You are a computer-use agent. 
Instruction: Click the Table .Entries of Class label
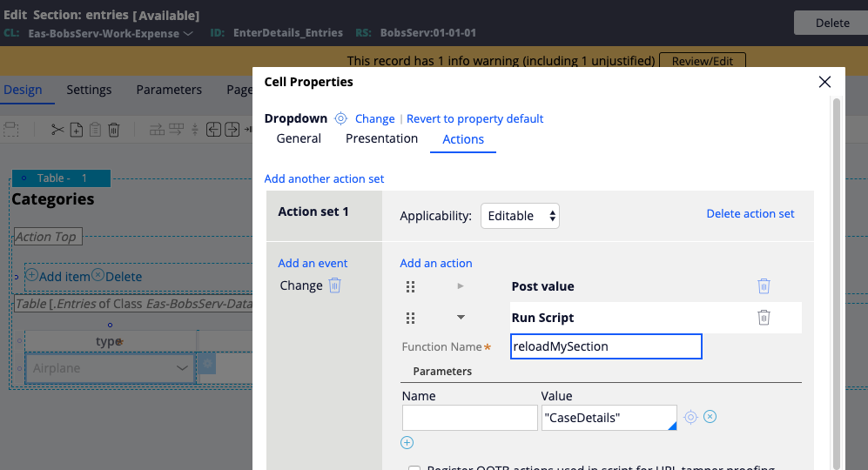pyautogui.click(x=133, y=304)
